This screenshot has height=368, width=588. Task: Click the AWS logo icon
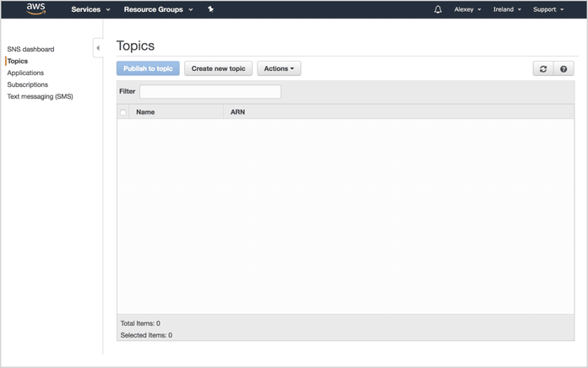(35, 9)
